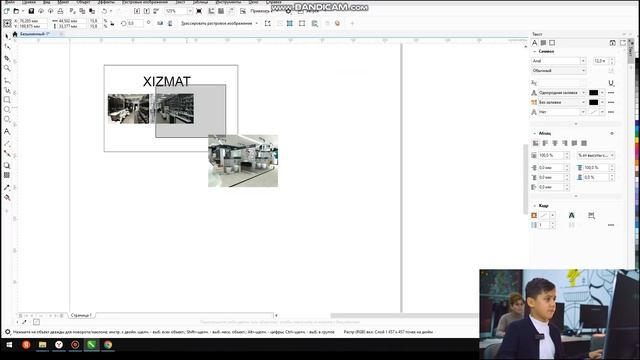The image size is (640, 360).
Task: Open background fill settings ellipsis button
Action: (x=611, y=102)
